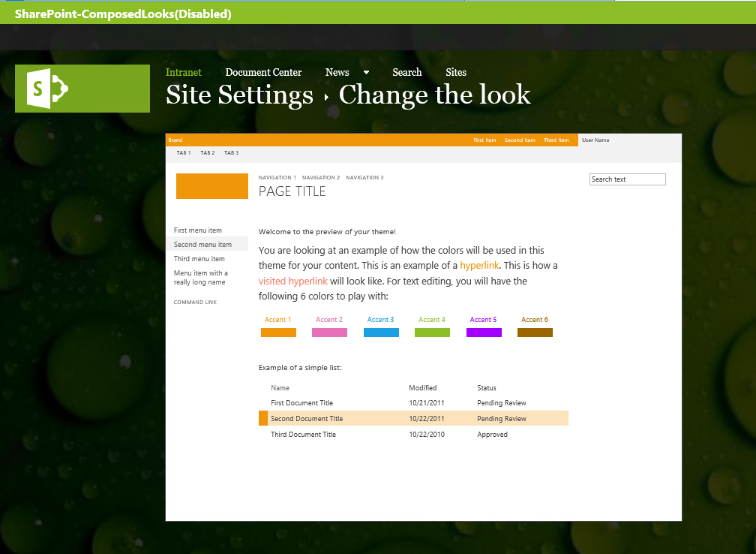This screenshot has width=756, height=554.
Task: Click the orange hyperlink sample
Action: [479, 266]
